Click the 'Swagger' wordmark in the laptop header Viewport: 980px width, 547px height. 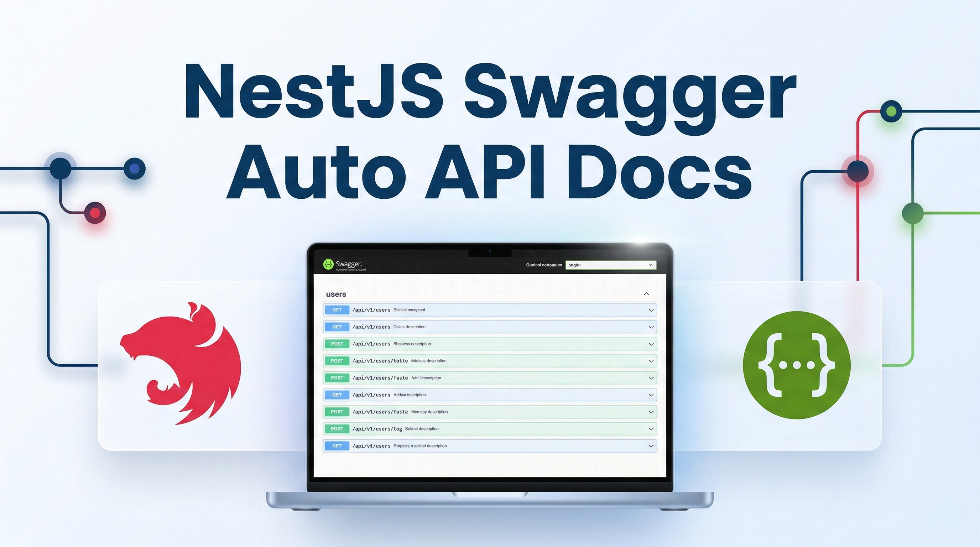point(349,264)
